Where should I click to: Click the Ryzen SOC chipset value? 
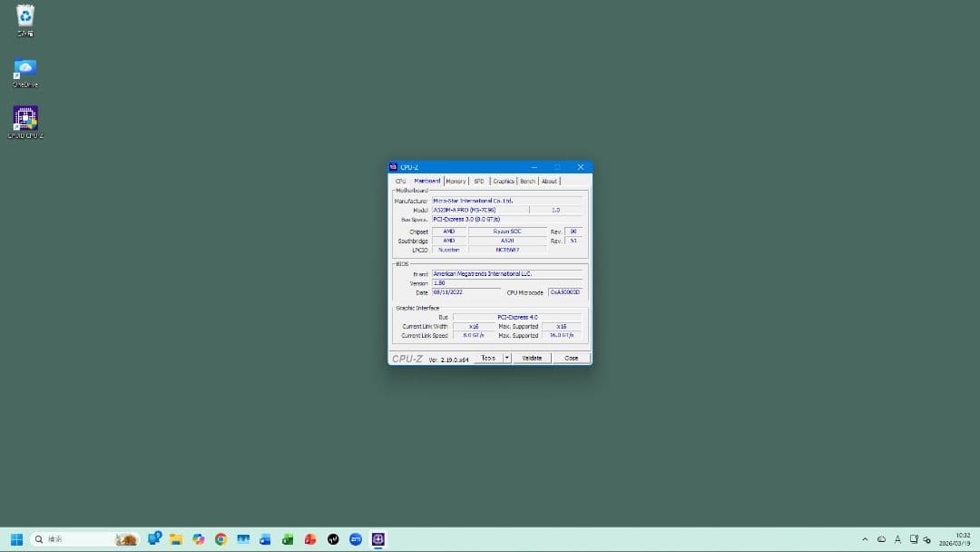click(x=507, y=232)
